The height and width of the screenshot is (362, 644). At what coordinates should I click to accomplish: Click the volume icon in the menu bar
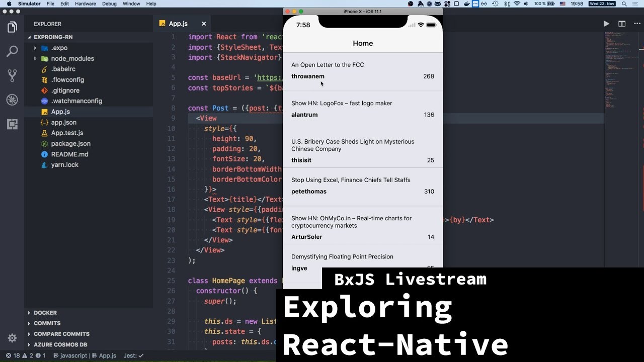tap(526, 4)
